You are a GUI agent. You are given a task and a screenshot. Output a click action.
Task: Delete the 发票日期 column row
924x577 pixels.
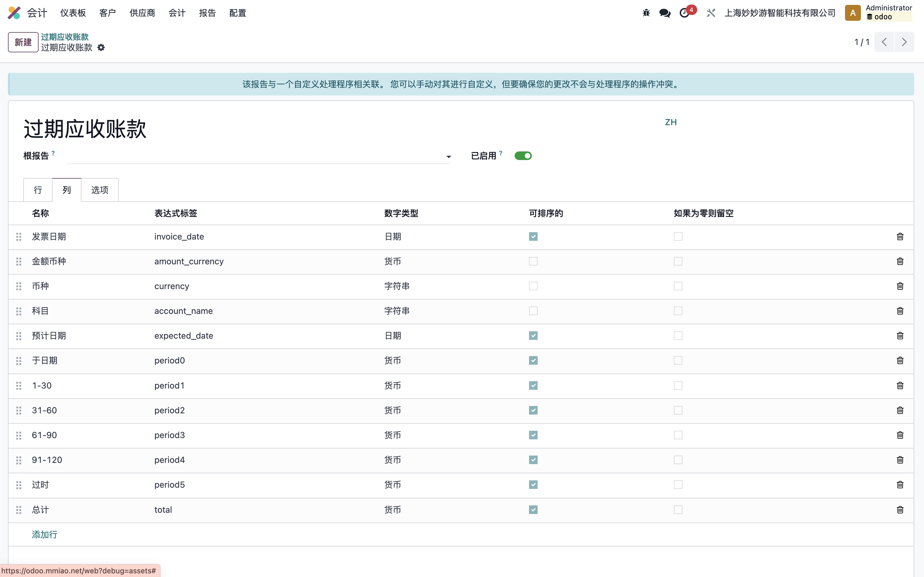[900, 236]
